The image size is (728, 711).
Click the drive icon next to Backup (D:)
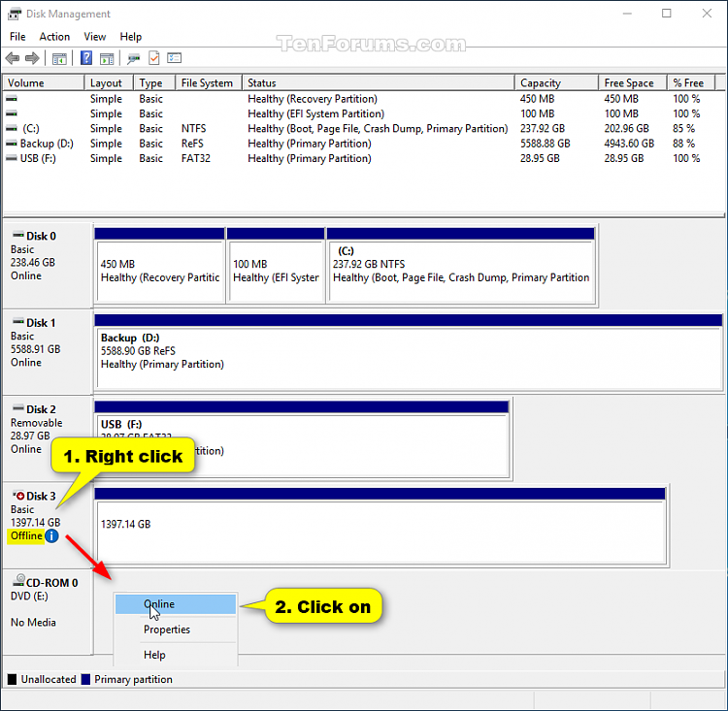(x=12, y=144)
